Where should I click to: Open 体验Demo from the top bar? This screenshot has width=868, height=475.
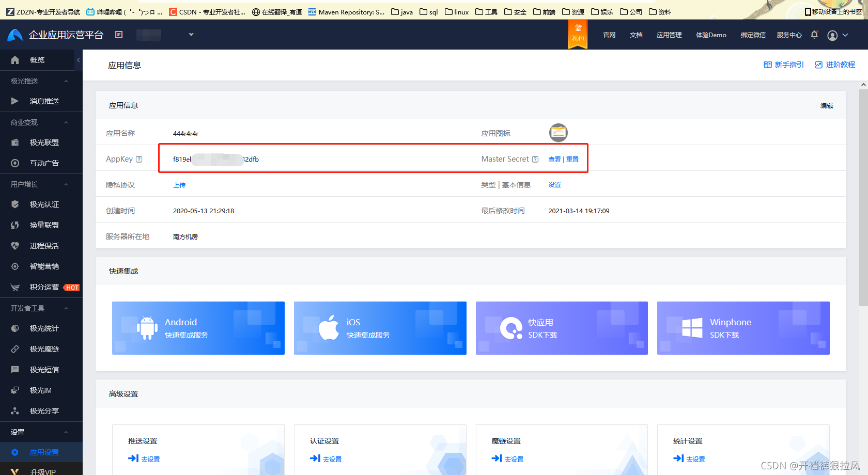710,35
